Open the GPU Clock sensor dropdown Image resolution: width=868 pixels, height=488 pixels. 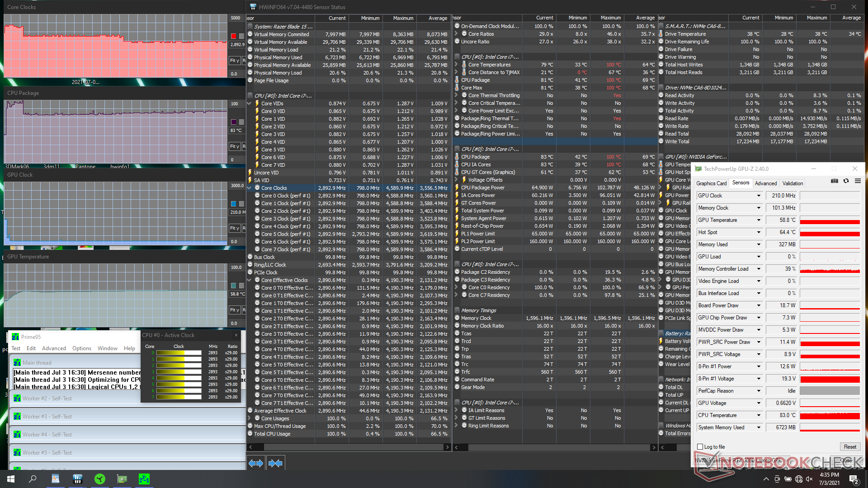(x=759, y=196)
